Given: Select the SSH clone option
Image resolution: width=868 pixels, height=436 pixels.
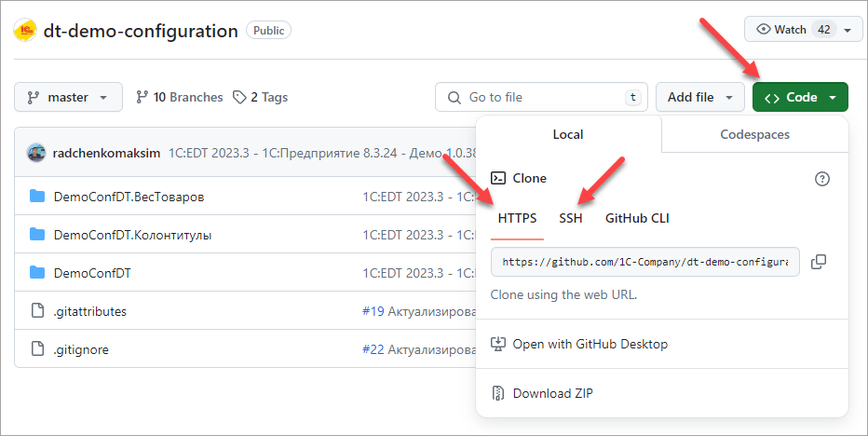Looking at the screenshot, I should pyautogui.click(x=570, y=218).
